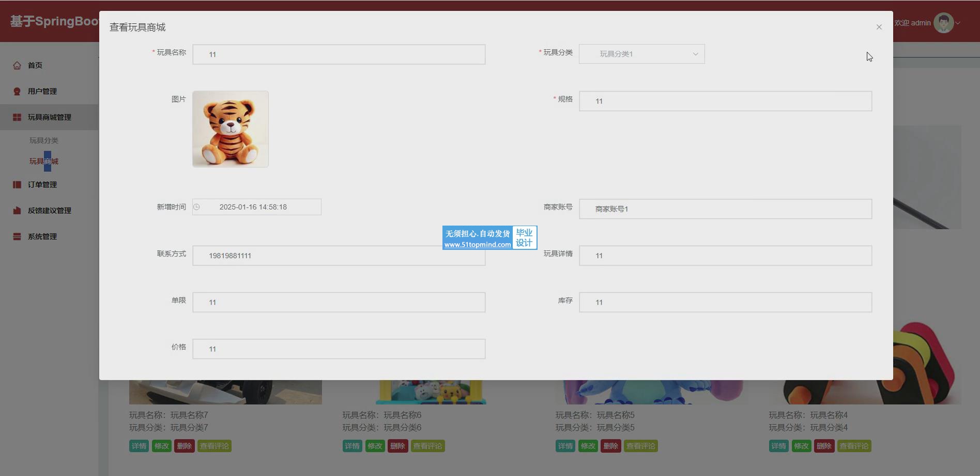The height and width of the screenshot is (476, 980).
Task: Click 详情 button for 玩具名称7
Action: click(139, 446)
